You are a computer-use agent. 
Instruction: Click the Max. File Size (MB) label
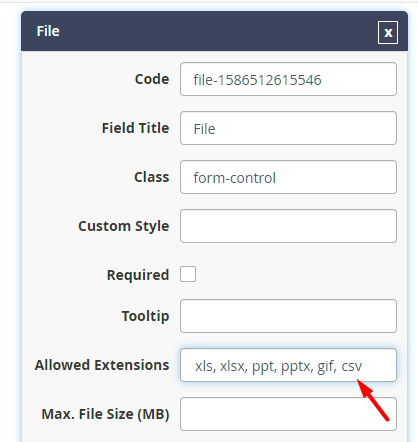coord(105,414)
